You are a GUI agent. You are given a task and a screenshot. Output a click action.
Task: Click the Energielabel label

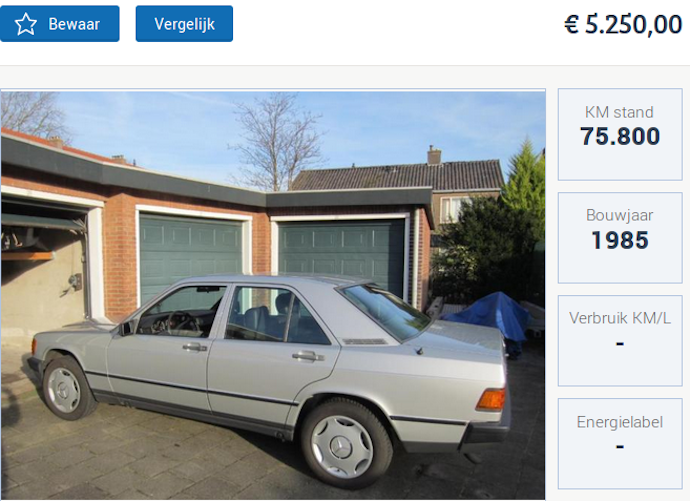point(620,422)
